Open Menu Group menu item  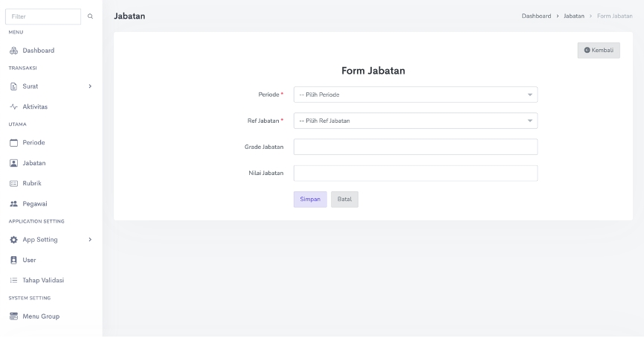coord(40,316)
